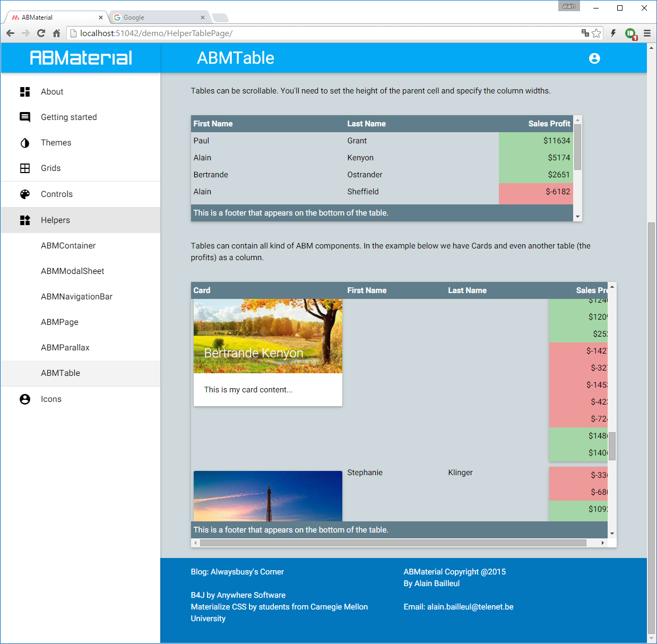Click the green extension icon with badge
The height and width of the screenshot is (644, 657).
pos(630,34)
